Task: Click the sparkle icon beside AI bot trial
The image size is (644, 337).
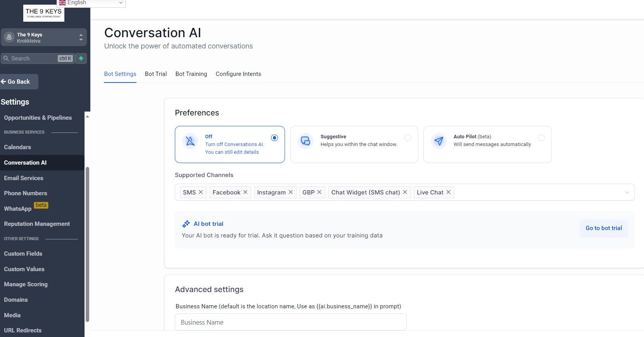Action: tap(186, 224)
